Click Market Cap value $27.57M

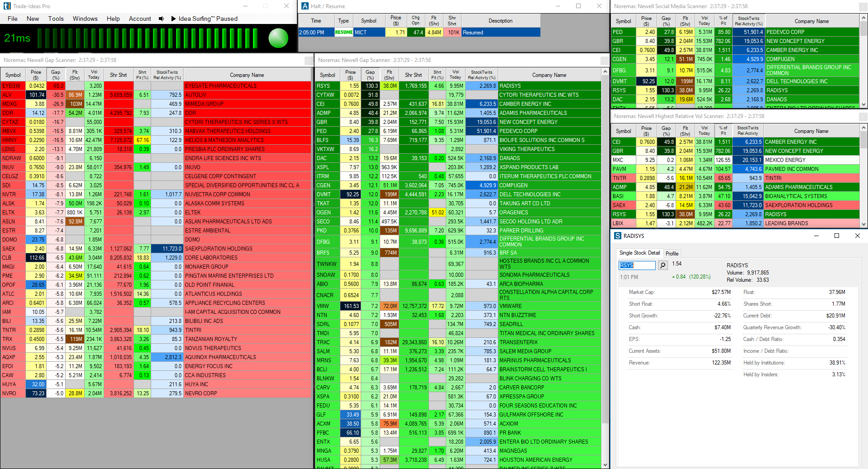tap(721, 292)
